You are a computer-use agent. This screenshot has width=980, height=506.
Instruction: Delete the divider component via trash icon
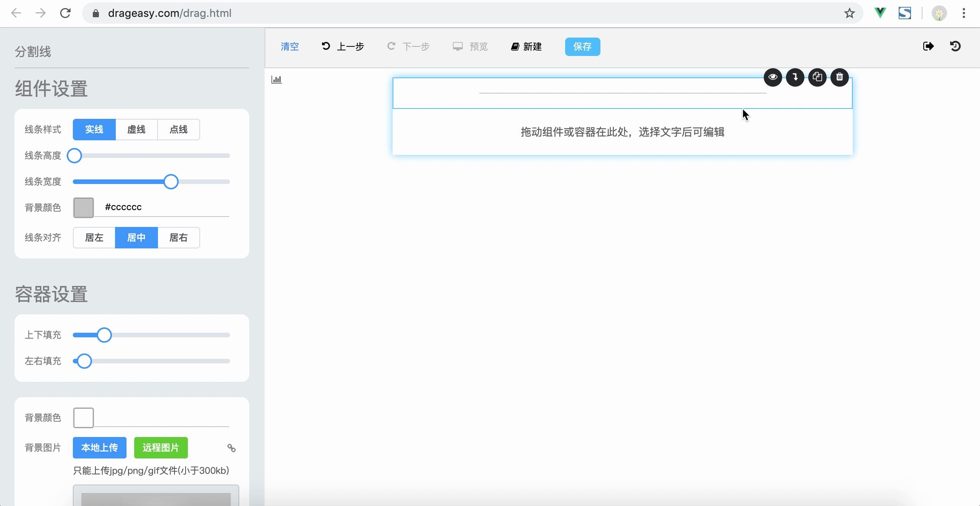coord(839,77)
